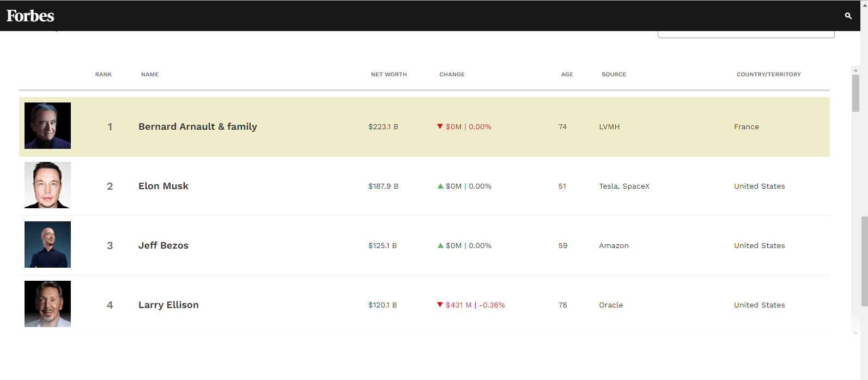Click the red down arrow in Bernard Arnault's change
This screenshot has height=380, width=868.
[440, 126]
